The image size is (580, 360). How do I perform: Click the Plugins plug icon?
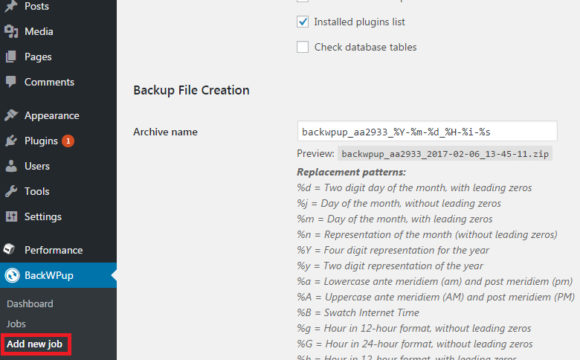(11, 141)
